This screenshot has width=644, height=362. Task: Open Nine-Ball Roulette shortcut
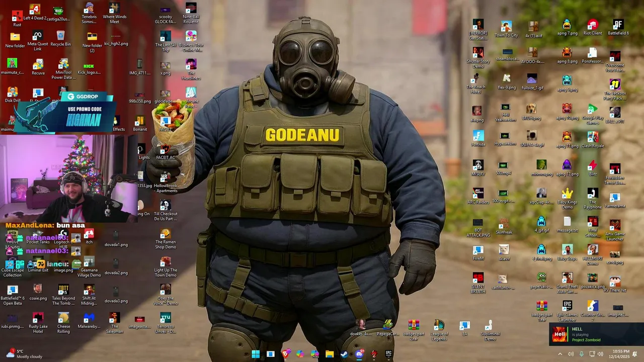pos(191,14)
